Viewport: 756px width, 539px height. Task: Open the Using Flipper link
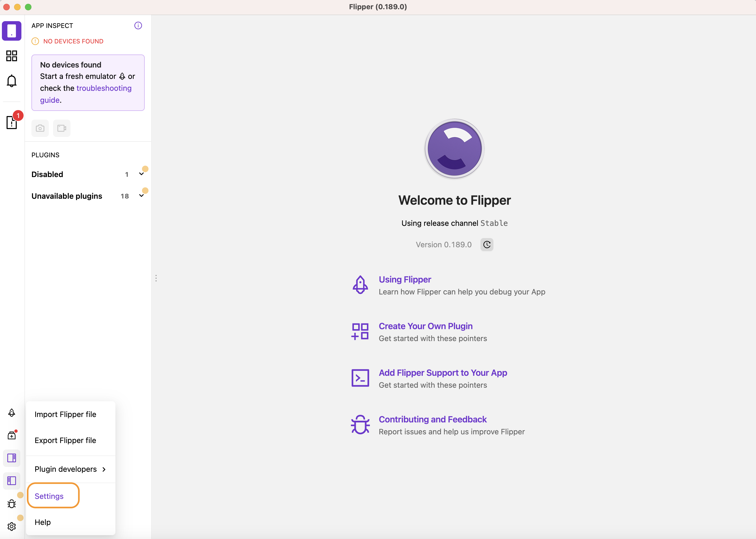(x=405, y=280)
